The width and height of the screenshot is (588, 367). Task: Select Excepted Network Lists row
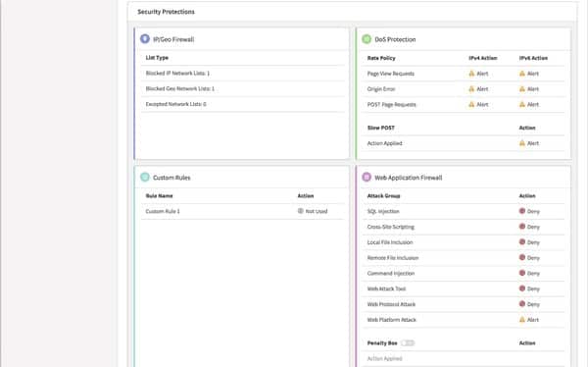[243, 104]
